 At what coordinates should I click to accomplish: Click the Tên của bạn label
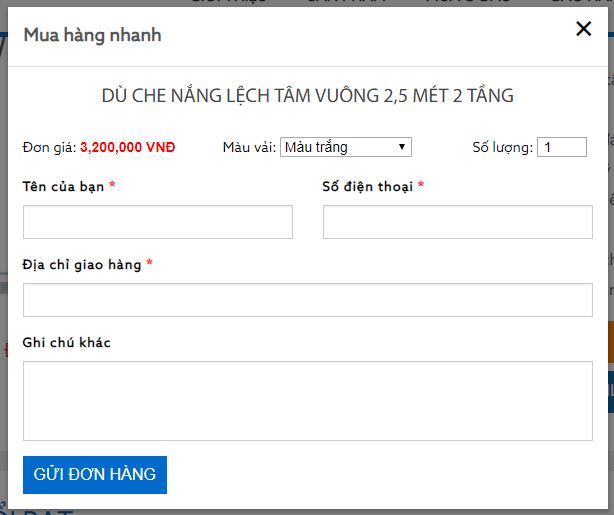[64, 187]
